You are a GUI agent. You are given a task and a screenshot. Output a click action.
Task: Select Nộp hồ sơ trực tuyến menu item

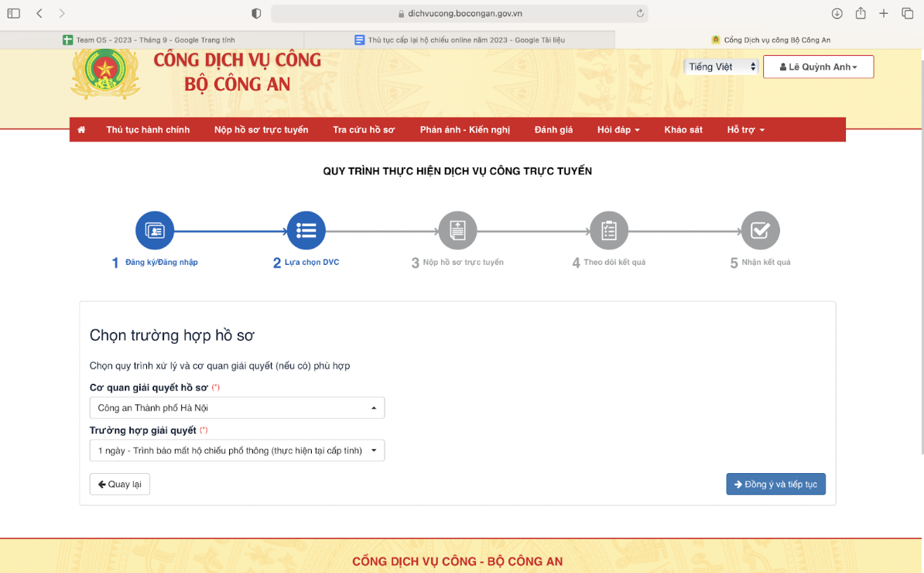[261, 130]
